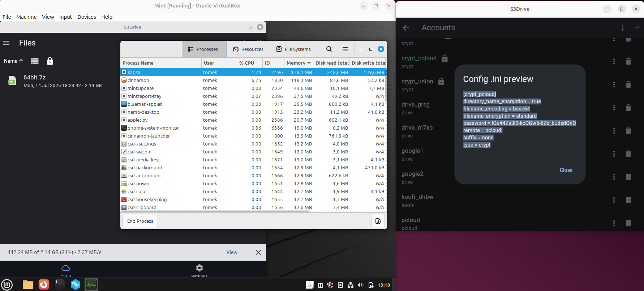Open the VirtualBox Input menu
The image size is (644, 291).
[65, 17]
